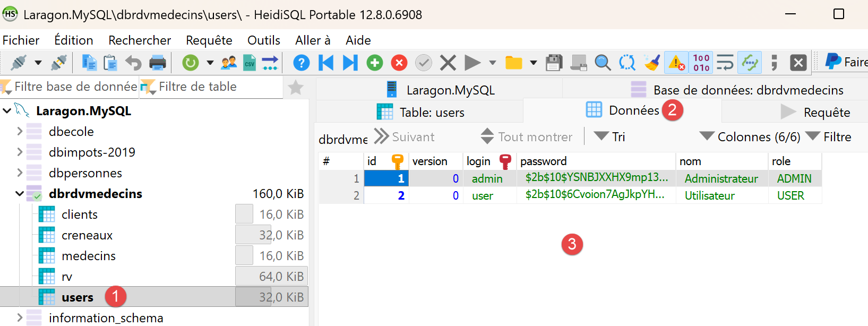Click the connect to server plug icon
Screen dimensions: 868x326
(x=19, y=63)
